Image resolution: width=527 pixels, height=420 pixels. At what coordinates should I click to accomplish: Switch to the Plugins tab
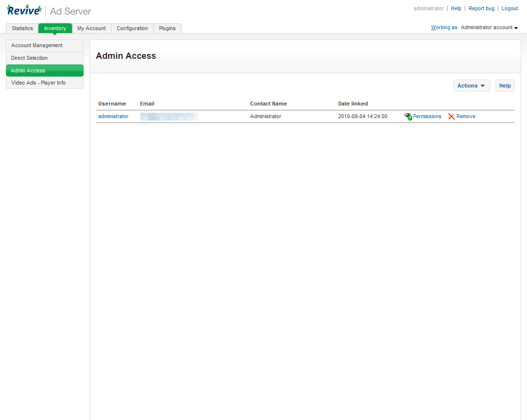[167, 28]
